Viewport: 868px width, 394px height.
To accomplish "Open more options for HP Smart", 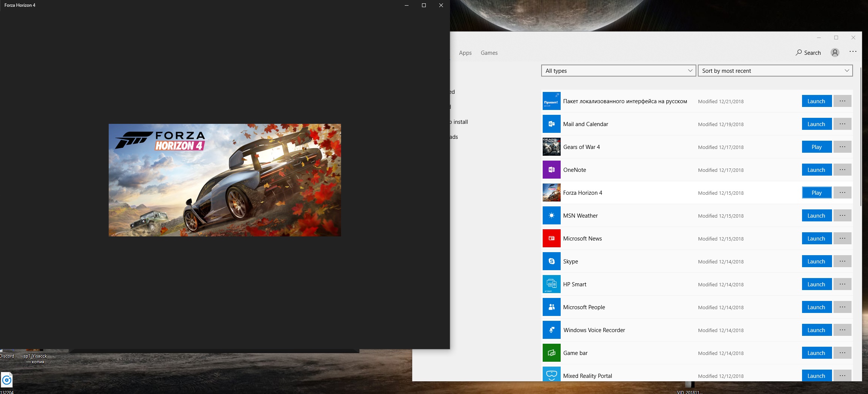I will (842, 284).
